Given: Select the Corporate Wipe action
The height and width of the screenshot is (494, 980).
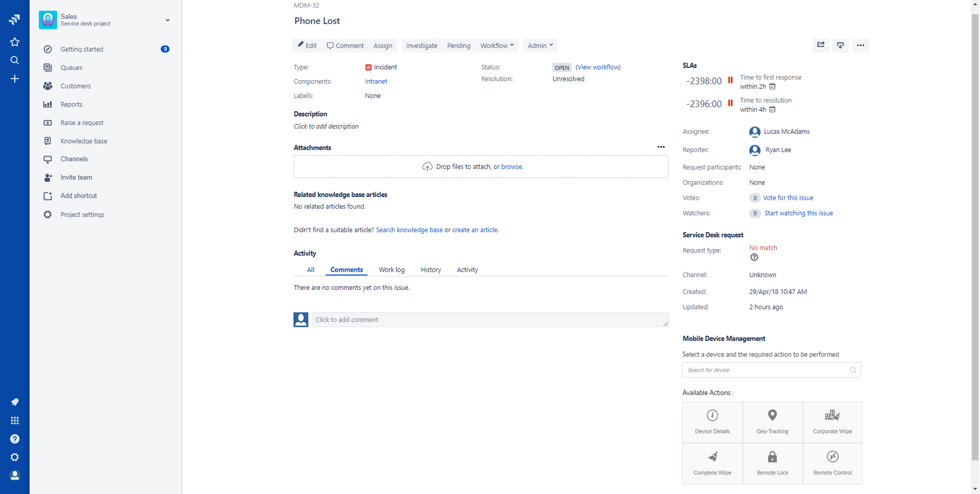Looking at the screenshot, I should [832, 422].
